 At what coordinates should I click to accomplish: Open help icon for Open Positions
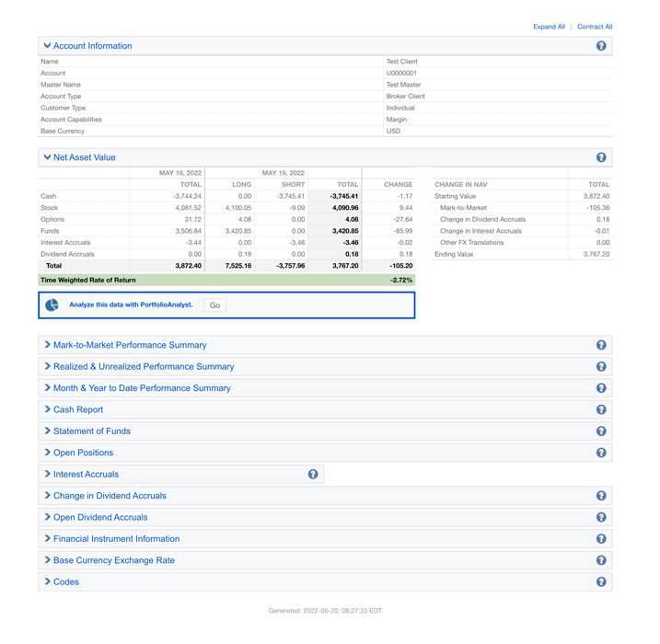[x=601, y=453]
